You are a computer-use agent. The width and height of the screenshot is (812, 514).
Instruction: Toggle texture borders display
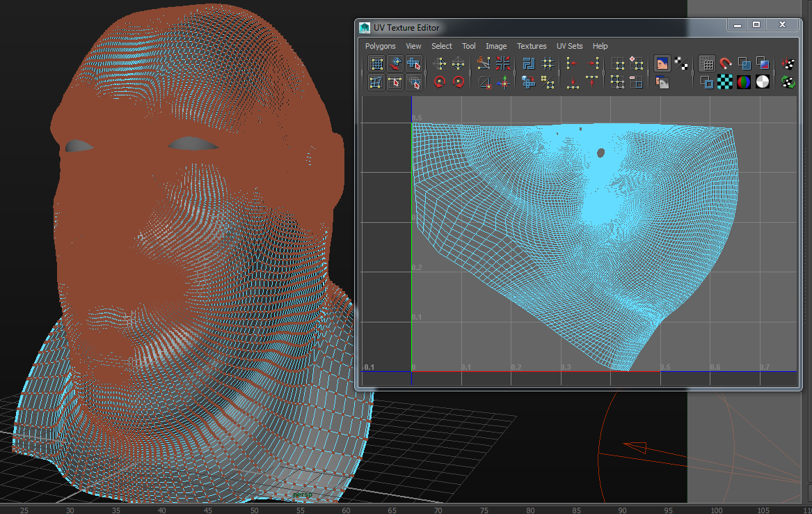(763, 64)
